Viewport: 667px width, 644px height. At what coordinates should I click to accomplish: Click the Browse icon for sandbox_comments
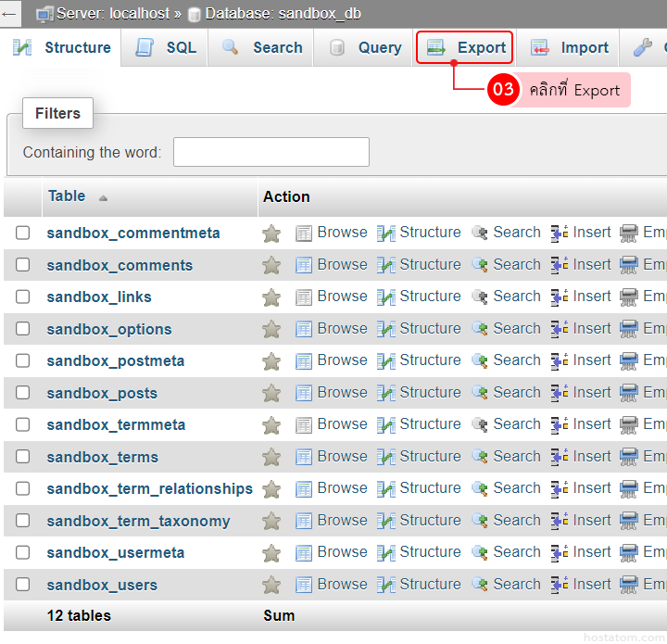[304, 265]
